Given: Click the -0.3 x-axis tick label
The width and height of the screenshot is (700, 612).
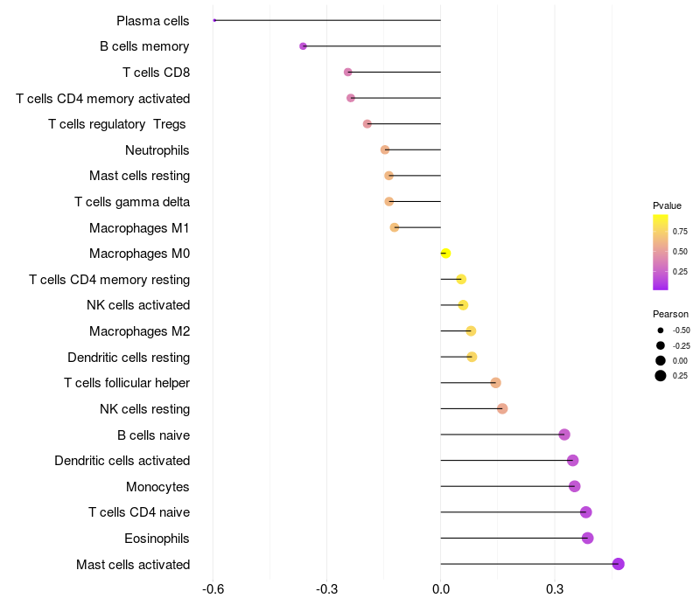Looking at the screenshot, I should pyautogui.click(x=326, y=589).
